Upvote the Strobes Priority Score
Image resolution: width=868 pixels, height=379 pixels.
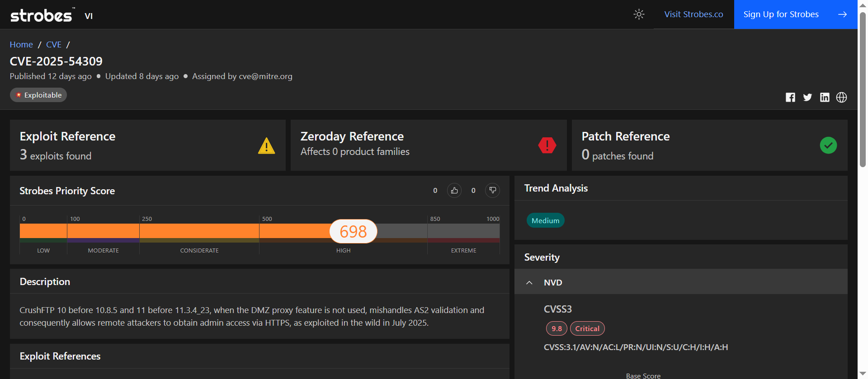[x=454, y=191]
